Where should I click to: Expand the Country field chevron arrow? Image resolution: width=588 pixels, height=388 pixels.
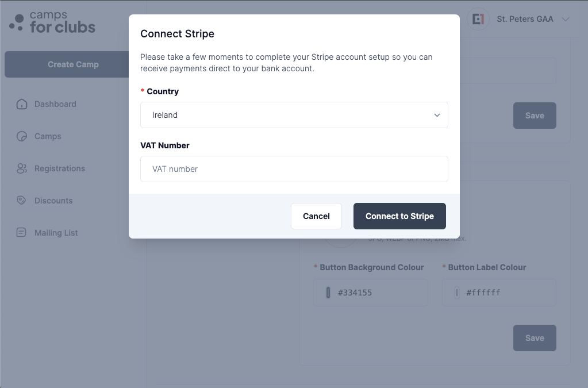tap(437, 115)
